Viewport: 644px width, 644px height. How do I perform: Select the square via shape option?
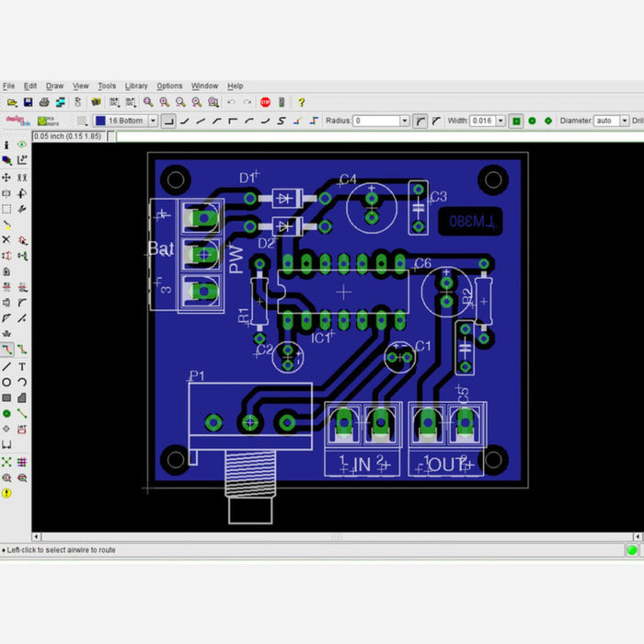tap(516, 121)
